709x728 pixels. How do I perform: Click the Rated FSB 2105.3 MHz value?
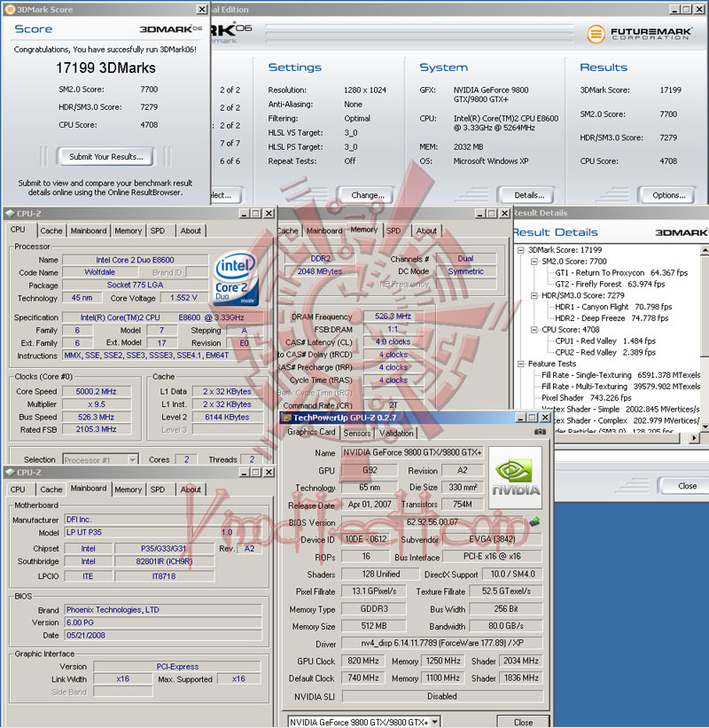pos(97,429)
